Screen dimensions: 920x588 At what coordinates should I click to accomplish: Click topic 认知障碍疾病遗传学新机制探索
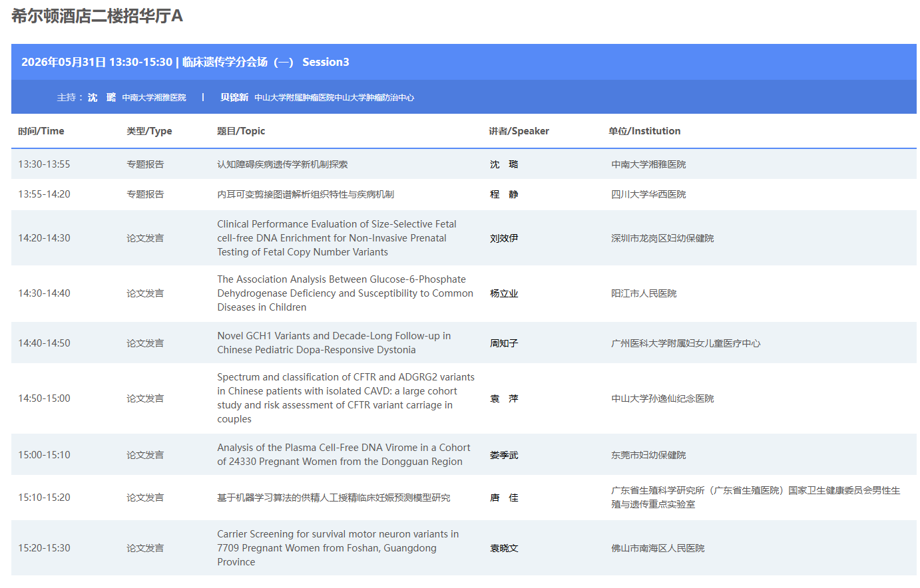pyautogui.click(x=282, y=164)
